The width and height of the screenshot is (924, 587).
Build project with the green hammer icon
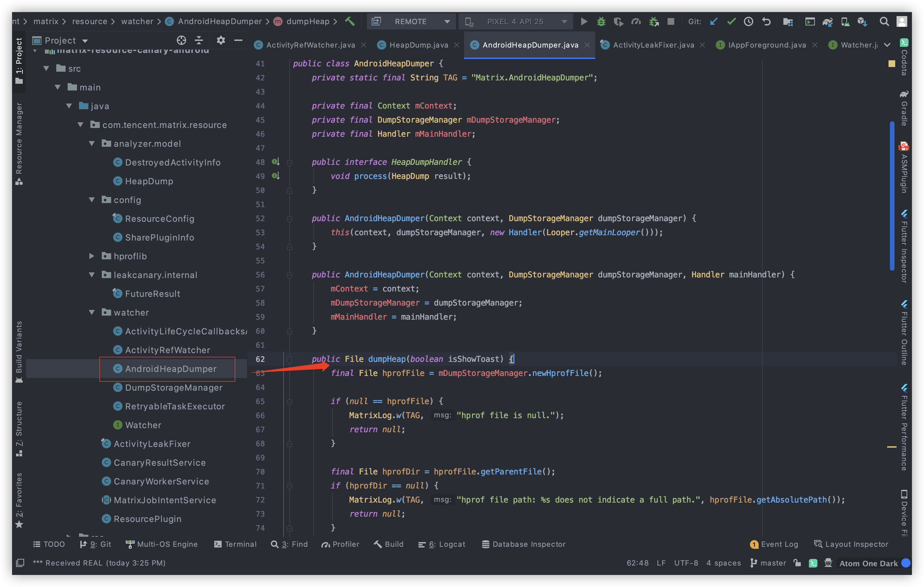(x=350, y=21)
